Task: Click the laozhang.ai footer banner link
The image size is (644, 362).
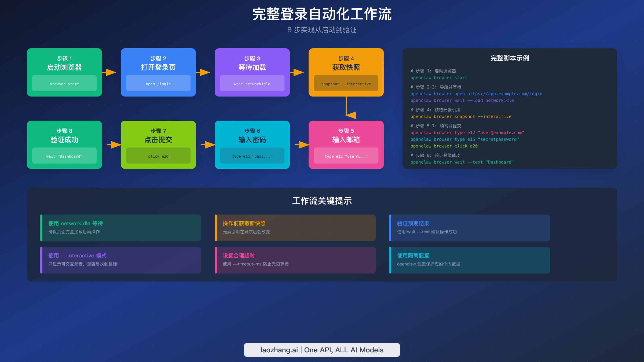Action: tap(322, 350)
